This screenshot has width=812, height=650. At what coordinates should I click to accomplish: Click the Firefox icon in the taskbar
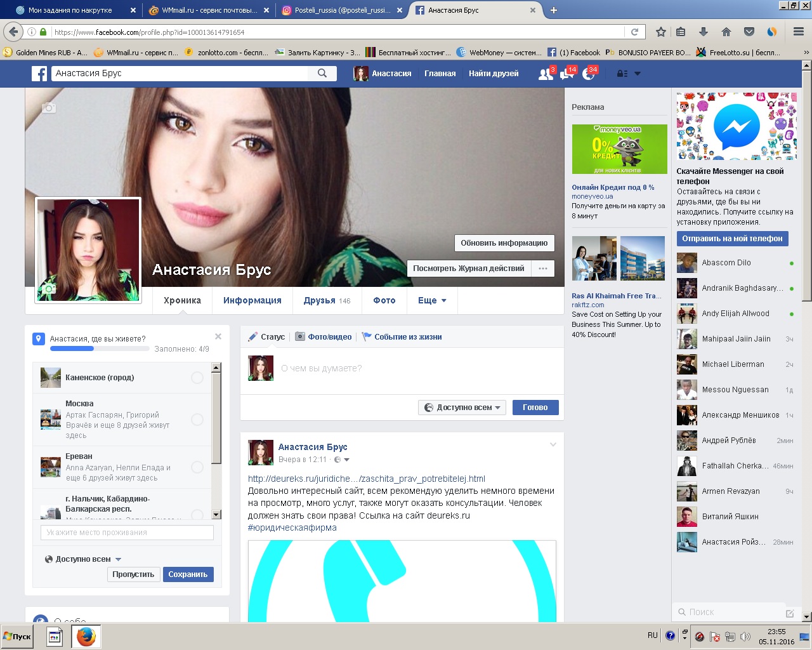tap(86, 637)
